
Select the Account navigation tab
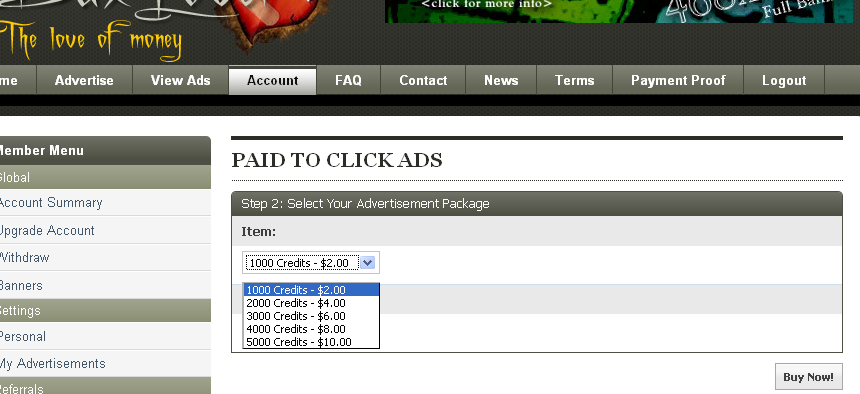click(x=273, y=80)
